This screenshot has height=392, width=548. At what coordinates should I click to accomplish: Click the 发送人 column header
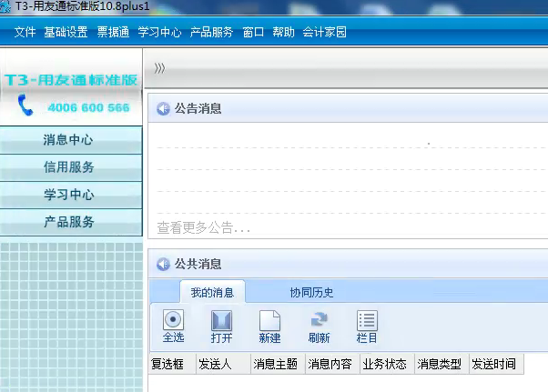pos(224,364)
